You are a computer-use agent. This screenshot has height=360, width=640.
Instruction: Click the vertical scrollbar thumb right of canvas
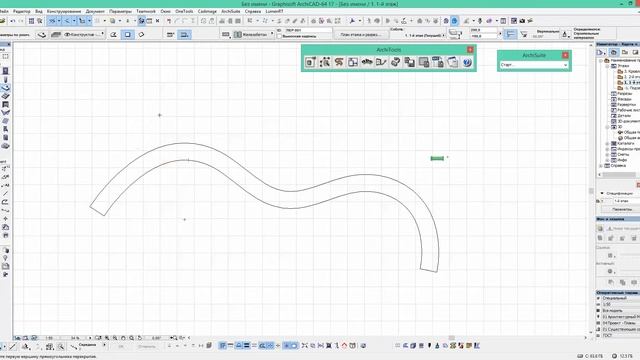[x=591, y=191]
